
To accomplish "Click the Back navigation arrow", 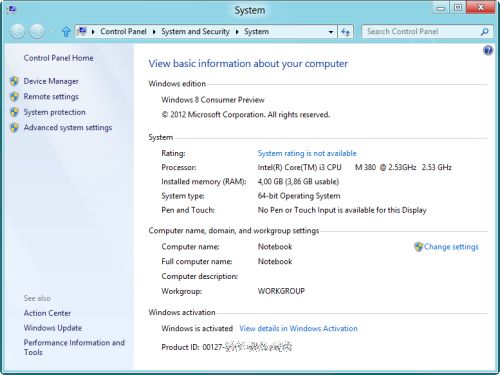I will tap(17, 32).
